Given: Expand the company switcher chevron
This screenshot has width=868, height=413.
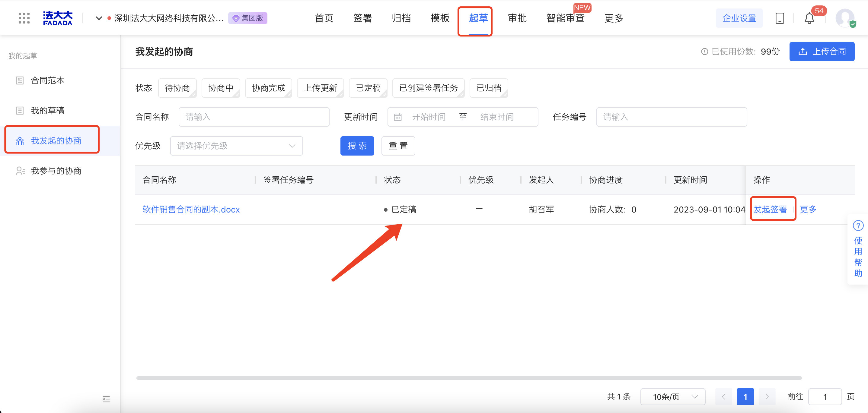Looking at the screenshot, I should (99, 18).
